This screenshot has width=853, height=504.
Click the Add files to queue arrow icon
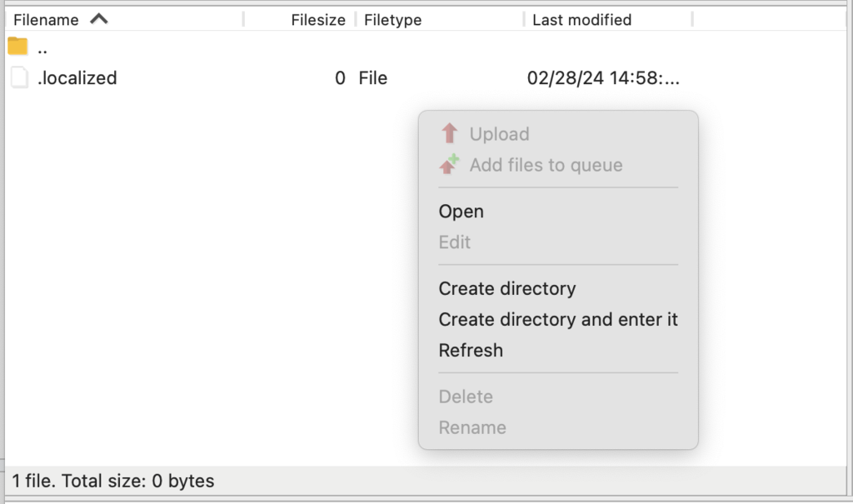point(449,164)
